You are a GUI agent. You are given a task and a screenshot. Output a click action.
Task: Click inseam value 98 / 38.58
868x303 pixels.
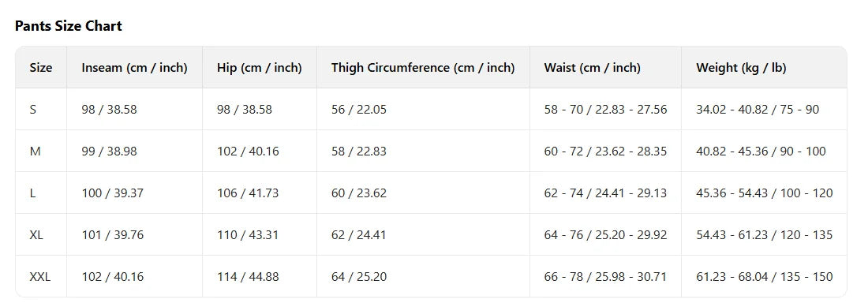coord(109,110)
